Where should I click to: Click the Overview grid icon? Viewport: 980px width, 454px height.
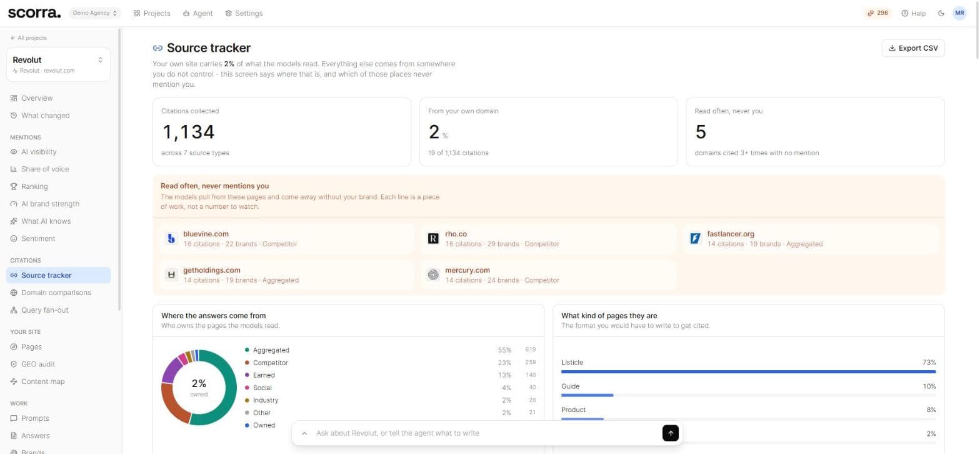[x=14, y=98]
